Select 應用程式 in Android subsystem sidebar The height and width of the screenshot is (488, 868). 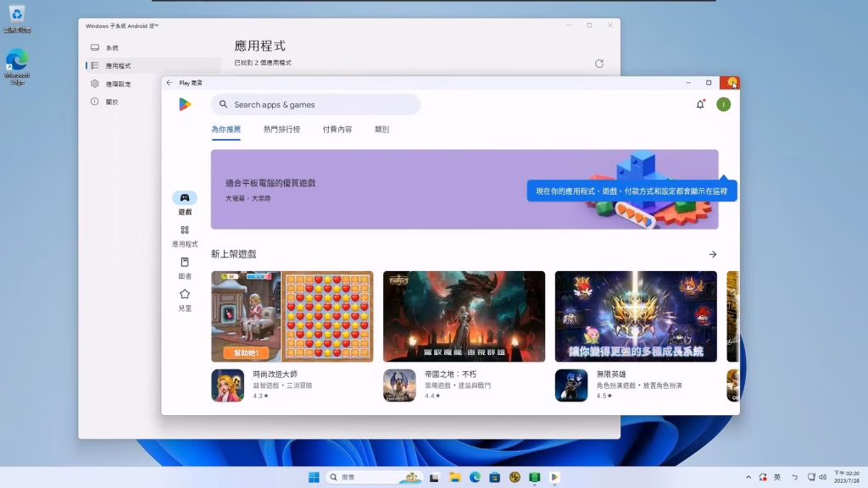point(153,65)
